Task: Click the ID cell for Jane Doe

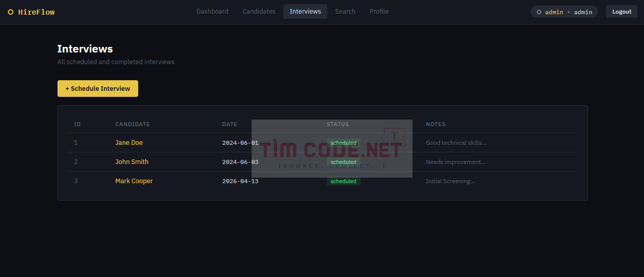Action: tap(76, 143)
